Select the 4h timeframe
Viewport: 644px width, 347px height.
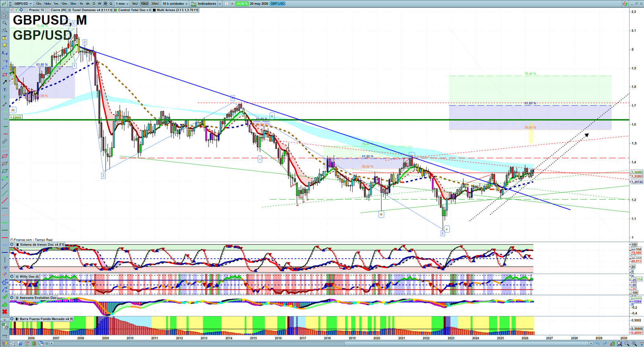88,4
